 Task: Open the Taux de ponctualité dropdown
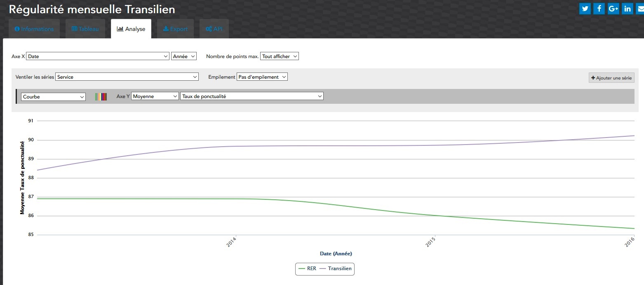click(x=252, y=96)
